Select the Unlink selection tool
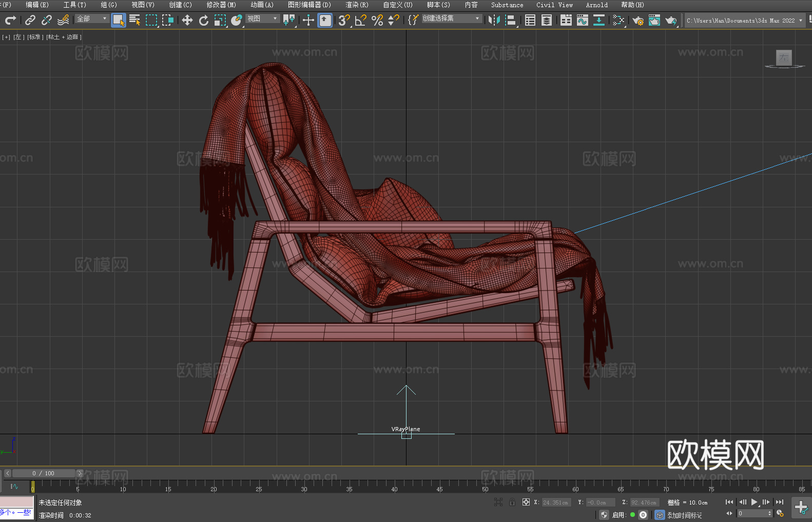 click(x=47, y=20)
